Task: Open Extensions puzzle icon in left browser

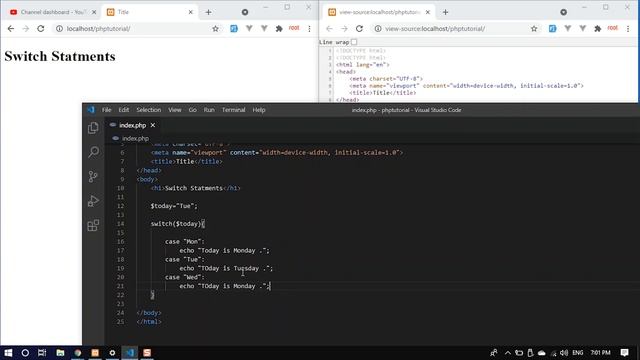Action: click(279, 29)
